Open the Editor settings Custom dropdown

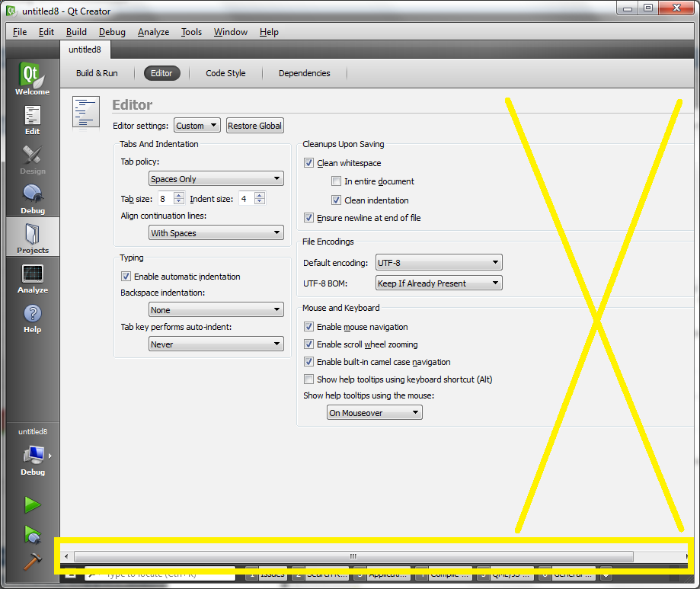pyautogui.click(x=197, y=126)
